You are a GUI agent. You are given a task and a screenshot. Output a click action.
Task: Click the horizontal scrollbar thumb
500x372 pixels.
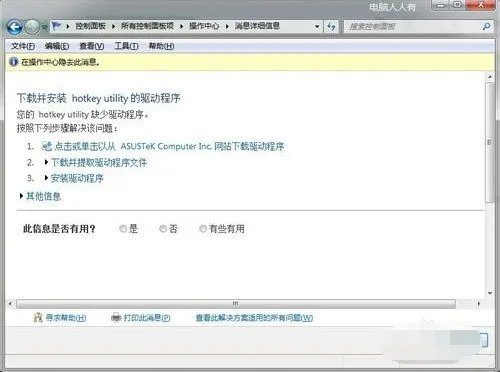pyautogui.click(x=236, y=304)
